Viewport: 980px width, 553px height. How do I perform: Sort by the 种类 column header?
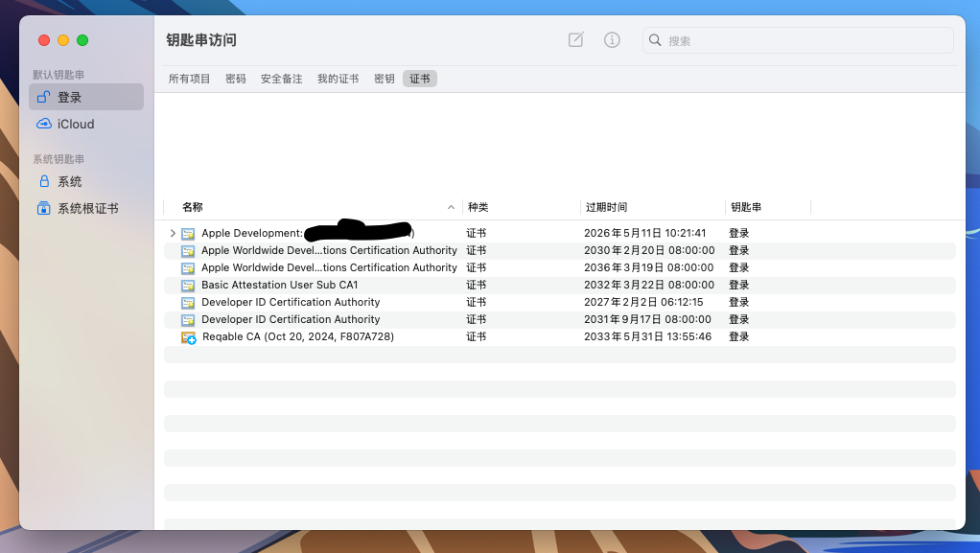[x=478, y=207]
